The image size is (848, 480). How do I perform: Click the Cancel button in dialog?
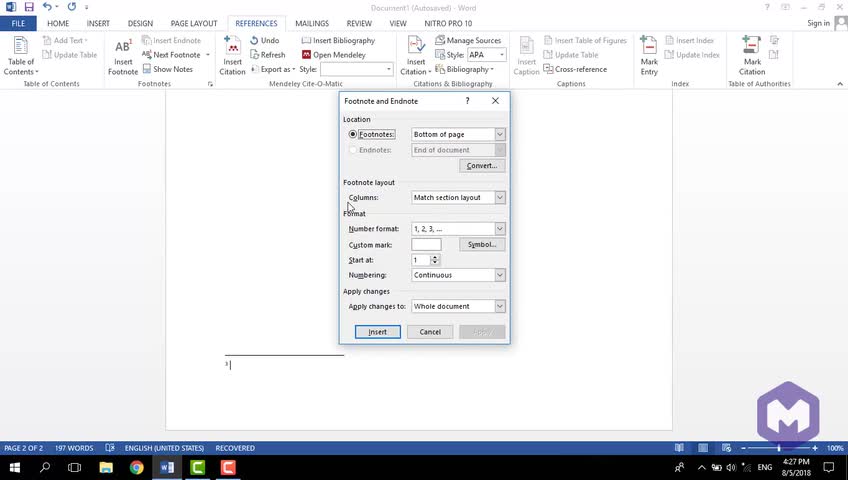tap(430, 332)
